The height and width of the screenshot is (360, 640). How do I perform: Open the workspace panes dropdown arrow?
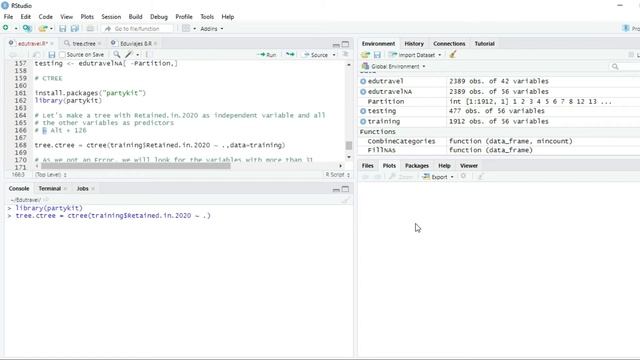194,29
